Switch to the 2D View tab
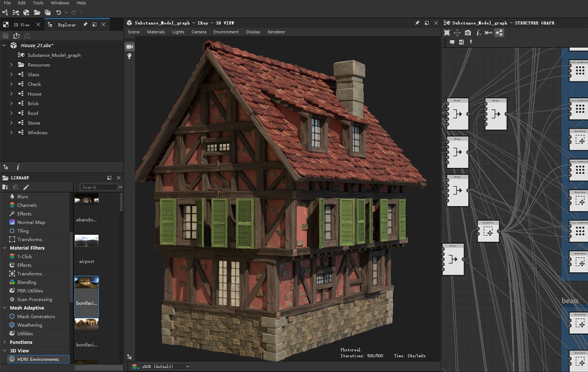Image resolution: width=588 pixels, height=372 pixels. (22, 25)
